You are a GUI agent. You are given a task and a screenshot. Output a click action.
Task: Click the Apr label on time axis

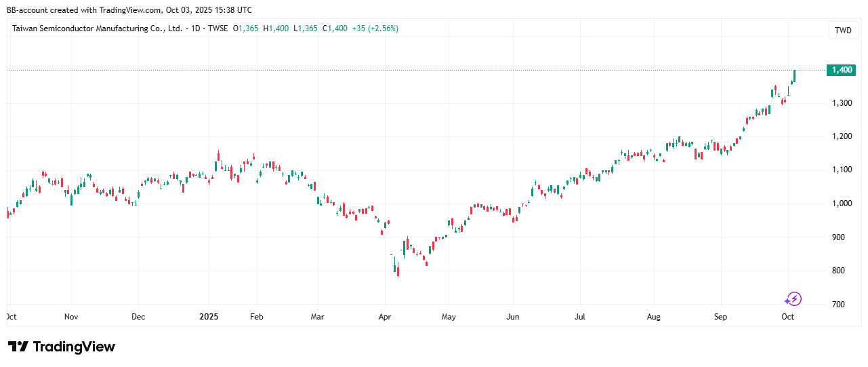click(x=385, y=316)
